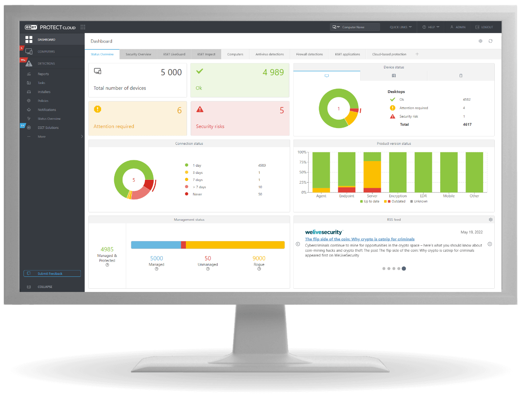Image resolution: width=523 pixels, height=420 pixels.
Task: Open the ESET applications tab
Action: click(347, 54)
